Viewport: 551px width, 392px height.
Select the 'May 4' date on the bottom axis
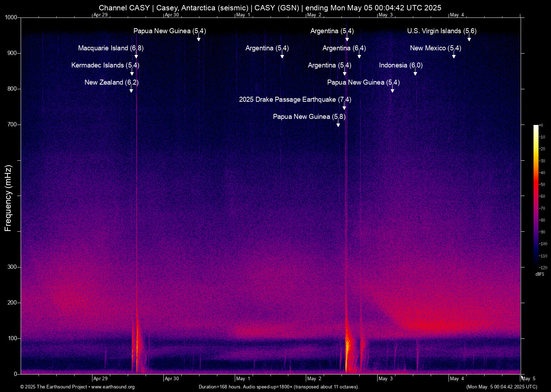pos(457,379)
